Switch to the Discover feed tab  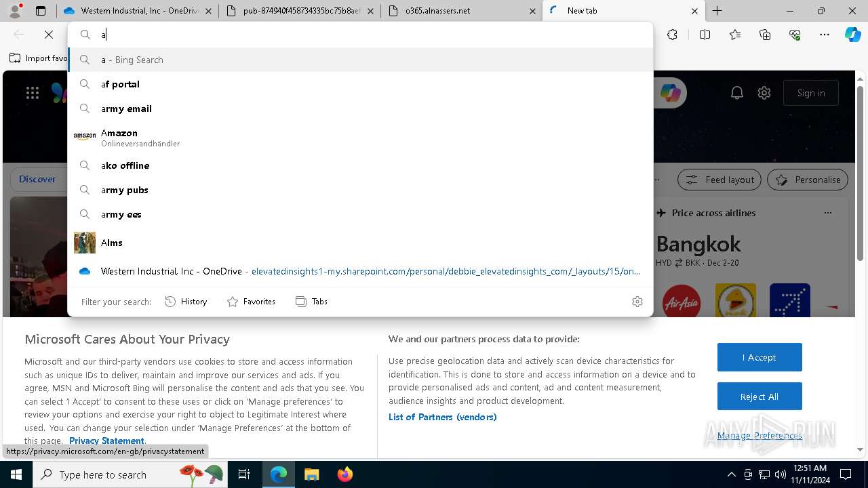point(37,180)
